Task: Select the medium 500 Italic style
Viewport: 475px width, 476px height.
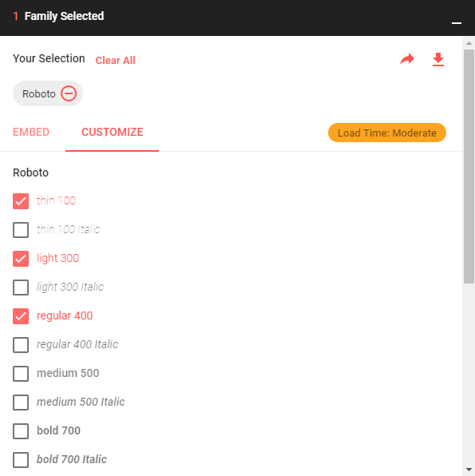Action: point(21,403)
